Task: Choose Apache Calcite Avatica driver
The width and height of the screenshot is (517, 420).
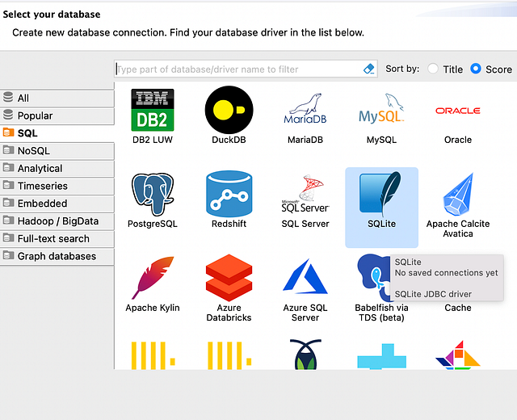Action: click(458, 205)
